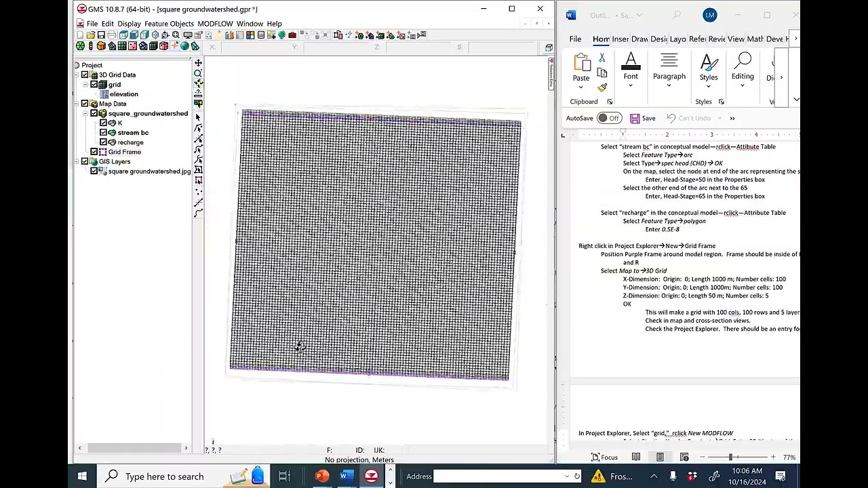Screen dimensions: 868x488
Task: Click the Focus button in Word status bar
Action: pos(604,457)
